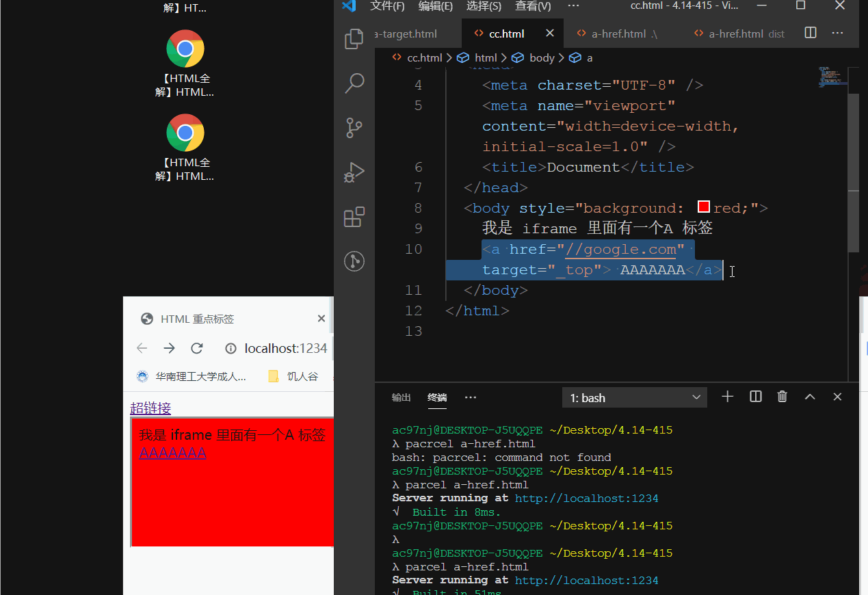Screen dimensions: 868x595
Task: Go back in the browser window
Action: (x=142, y=348)
